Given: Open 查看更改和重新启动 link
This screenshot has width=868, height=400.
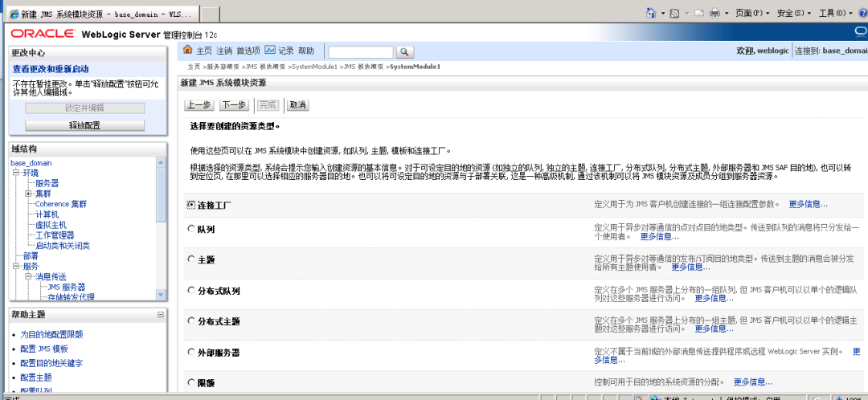Looking at the screenshot, I should 51,69.
